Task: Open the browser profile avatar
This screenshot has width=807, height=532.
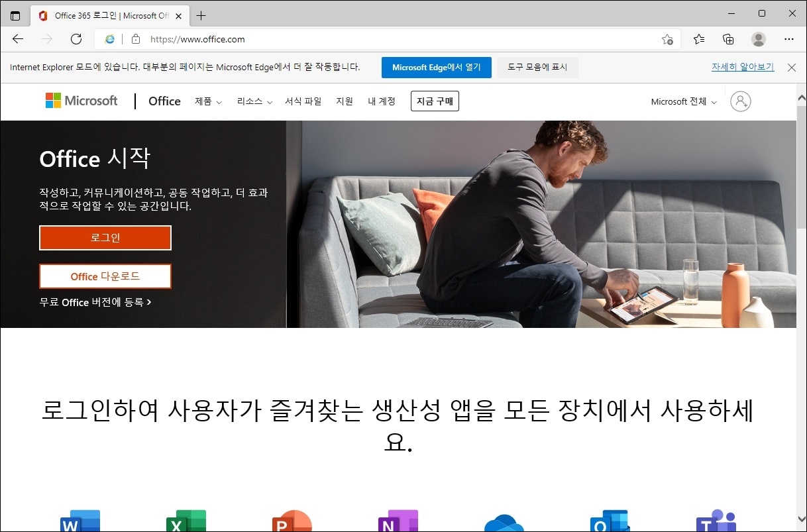Action: click(x=759, y=39)
